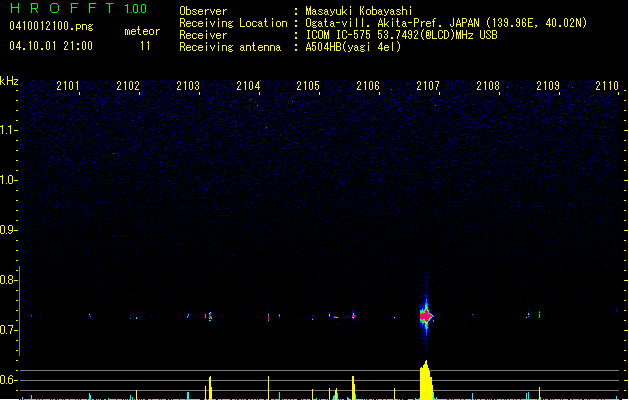Click the 0.9 frequency axis label

pos(9,230)
